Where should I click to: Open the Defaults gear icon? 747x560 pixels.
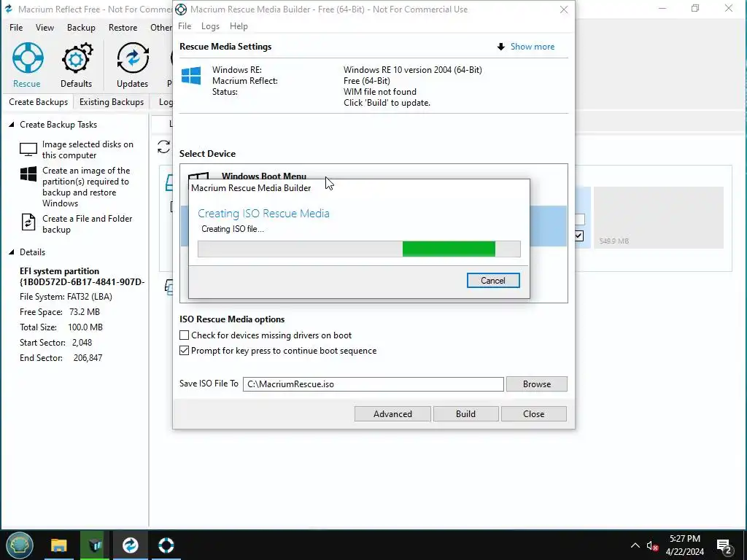click(x=76, y=58)
